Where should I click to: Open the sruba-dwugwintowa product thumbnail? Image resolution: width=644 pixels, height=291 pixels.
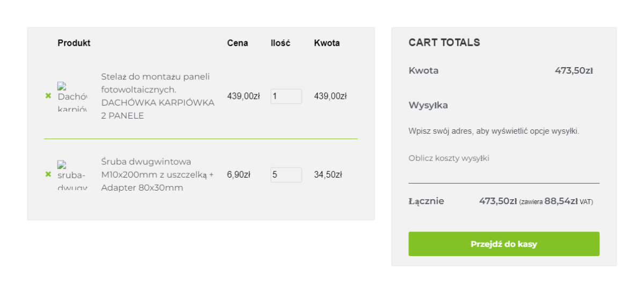[x=72, y=175]
